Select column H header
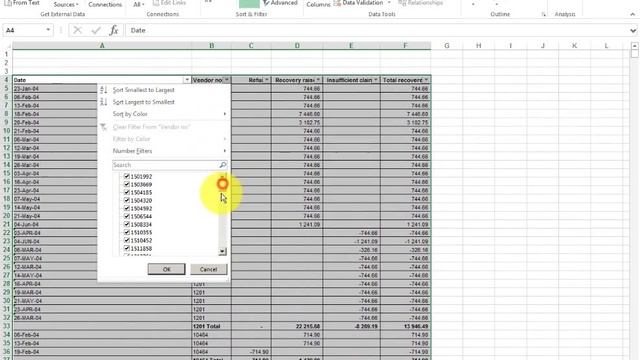The height and width of the screenshot is (360, 640). (478, 46)
